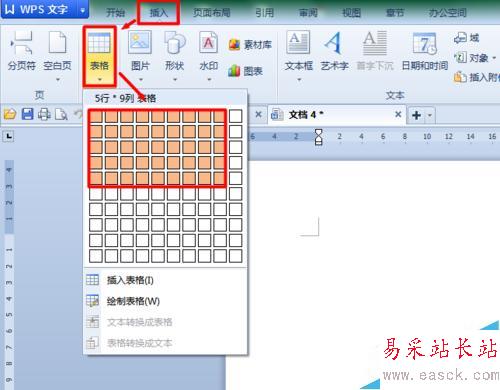Expand the 形状 dropdown arrow

coord(175,80)
